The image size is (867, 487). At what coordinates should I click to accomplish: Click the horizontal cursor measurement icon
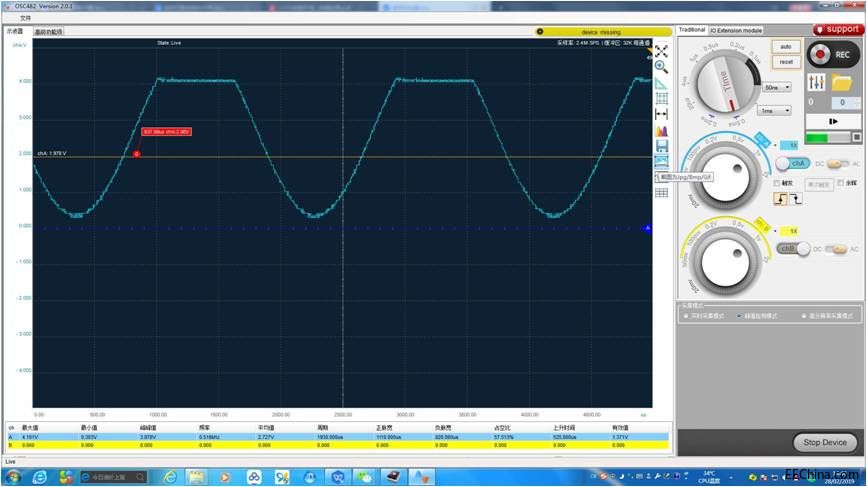[661, 115]
